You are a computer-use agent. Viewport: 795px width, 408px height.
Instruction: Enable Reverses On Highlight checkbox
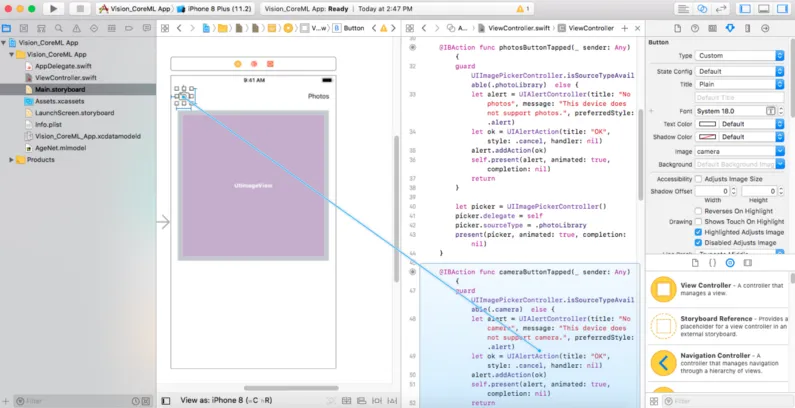698,211
